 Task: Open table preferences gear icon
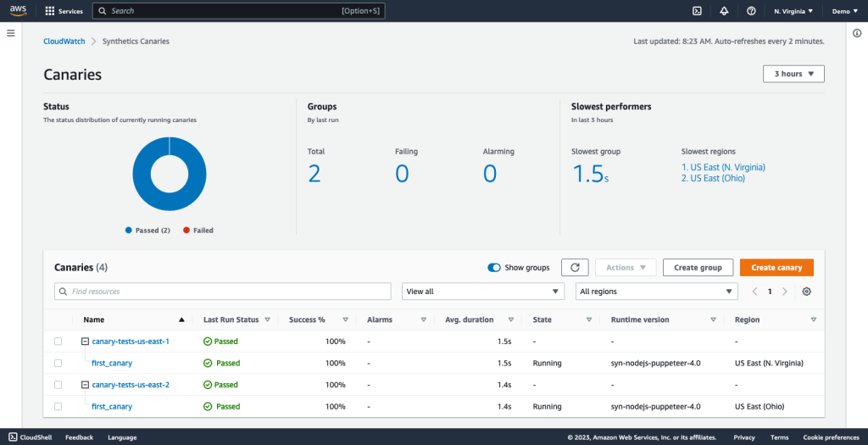coord(807,292)
